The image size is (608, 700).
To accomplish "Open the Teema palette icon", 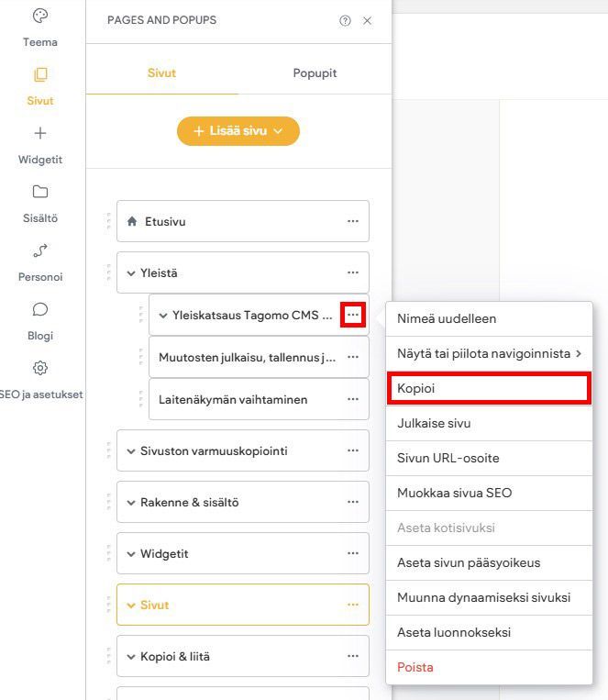I will click(x=39, y=16).
